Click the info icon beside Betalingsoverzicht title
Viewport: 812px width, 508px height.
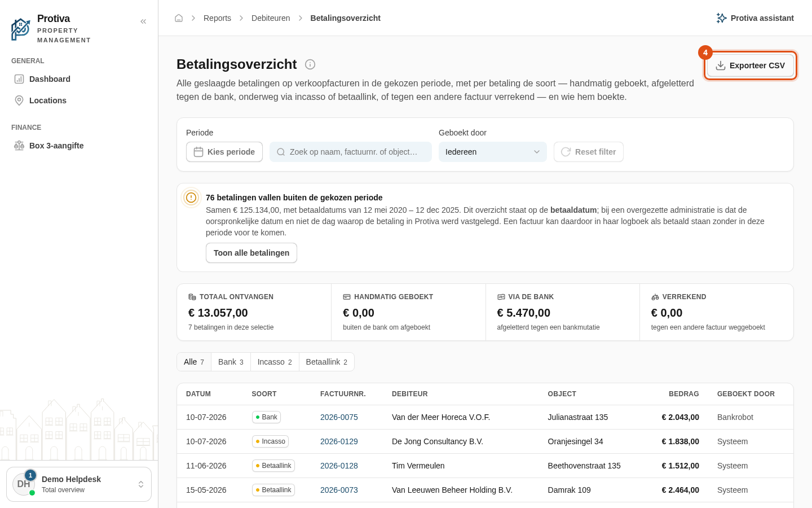pyautogui.click(x=310, y=64)
